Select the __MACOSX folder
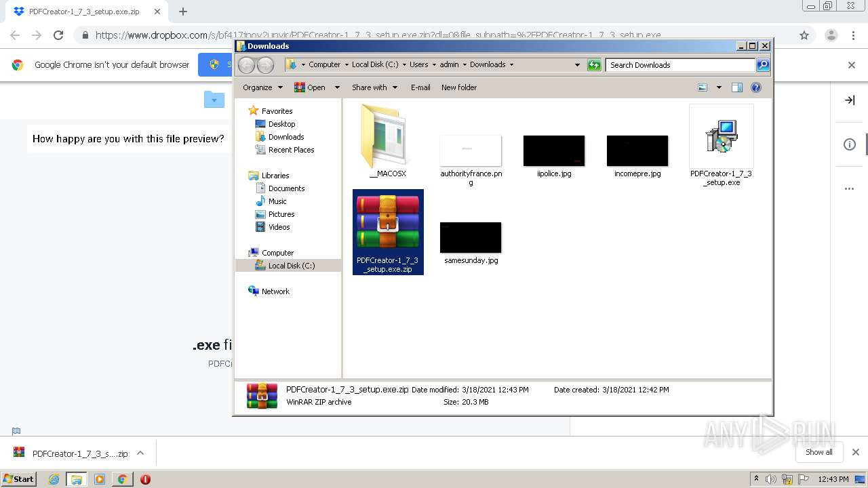This screenshot has height=488, width=868. pos(387,141)
